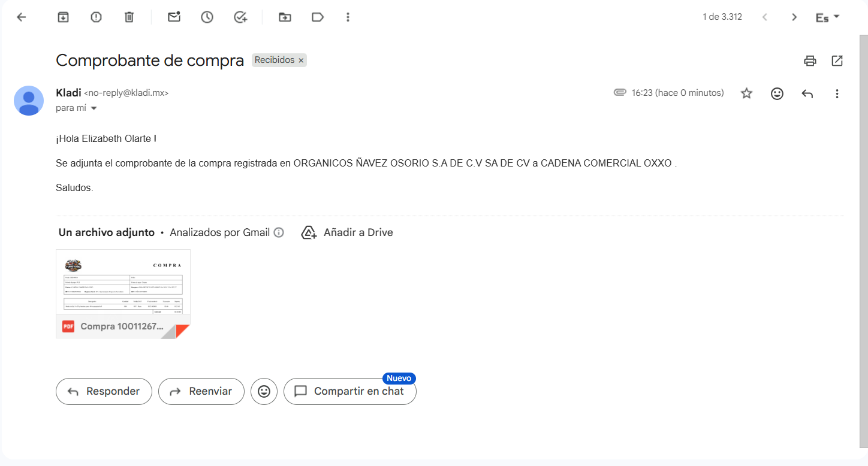The height and width of the screenshot is (466, 868).
Task: Click the 'Comprobante de compra' subject text
Action: (x=150, y=60)
